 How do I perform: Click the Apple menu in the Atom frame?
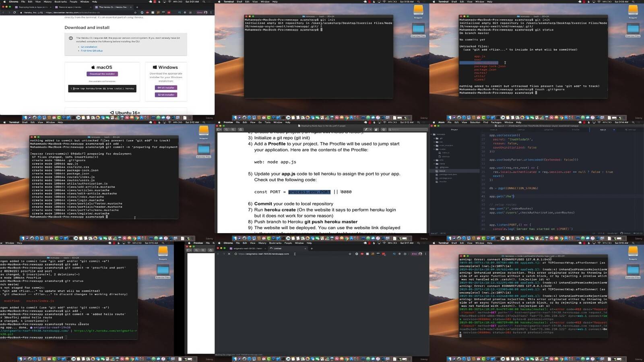pos(434,122)
